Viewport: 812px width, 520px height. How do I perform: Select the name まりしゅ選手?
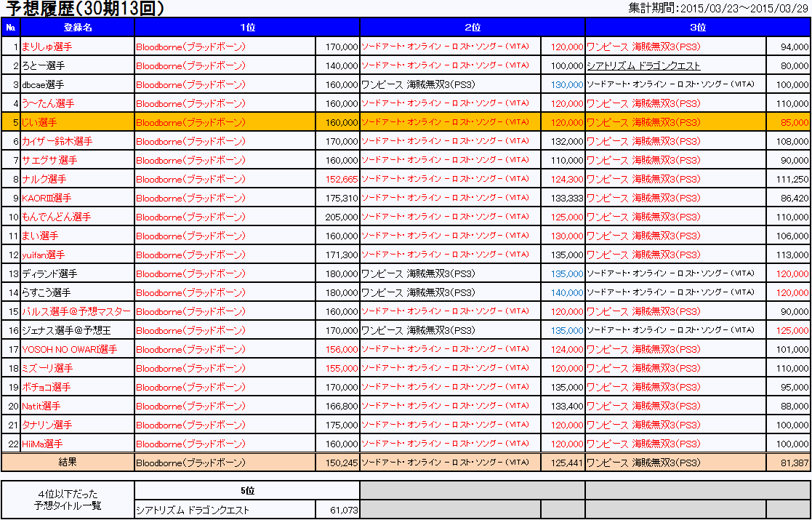point(47,47)
